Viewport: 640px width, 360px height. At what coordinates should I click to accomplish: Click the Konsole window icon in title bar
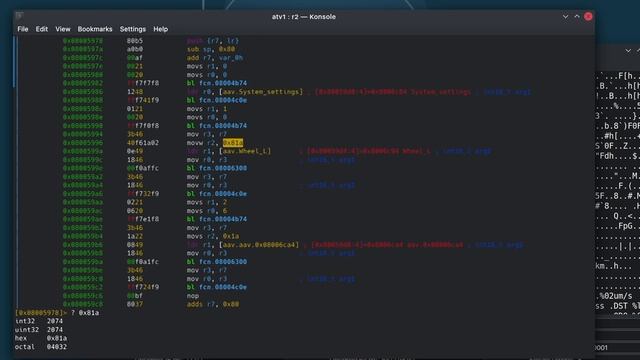pyautogui.click(x=19, y=16)
